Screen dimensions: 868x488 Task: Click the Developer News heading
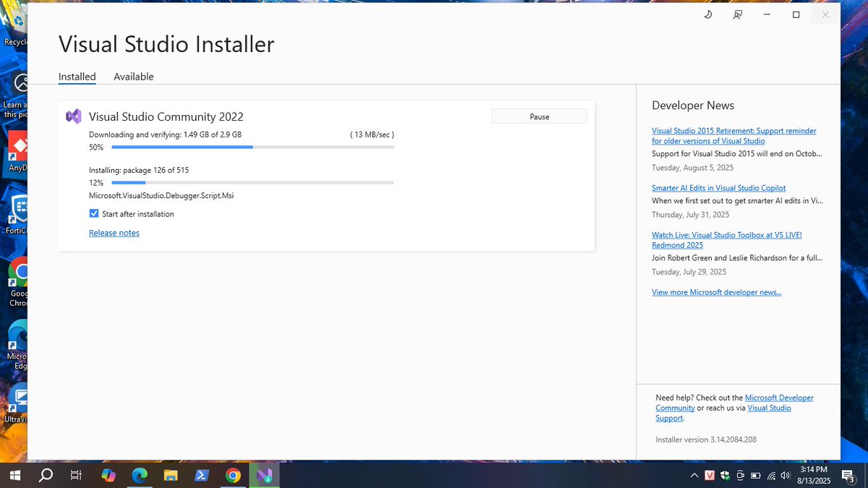693,106
